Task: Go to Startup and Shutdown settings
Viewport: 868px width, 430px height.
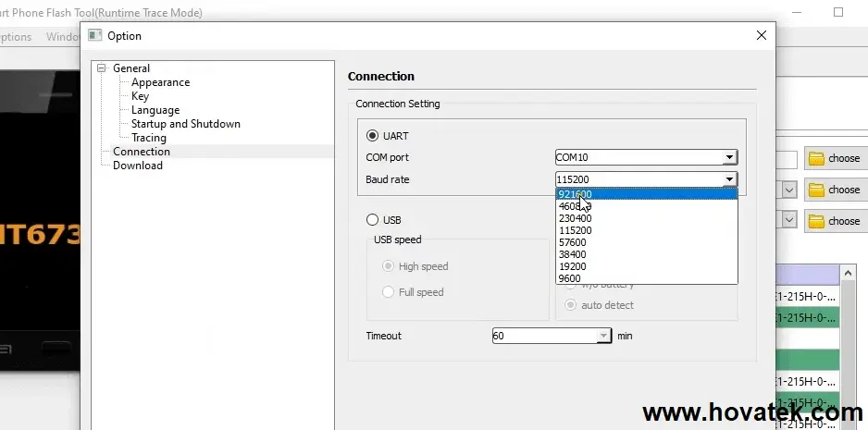Action: tap(185, 124)
